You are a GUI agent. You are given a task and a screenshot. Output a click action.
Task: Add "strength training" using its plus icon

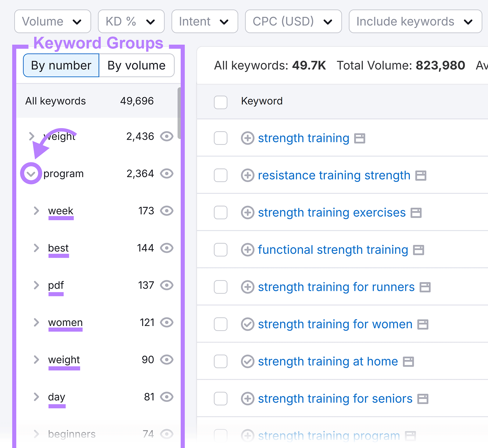(248, 138)
